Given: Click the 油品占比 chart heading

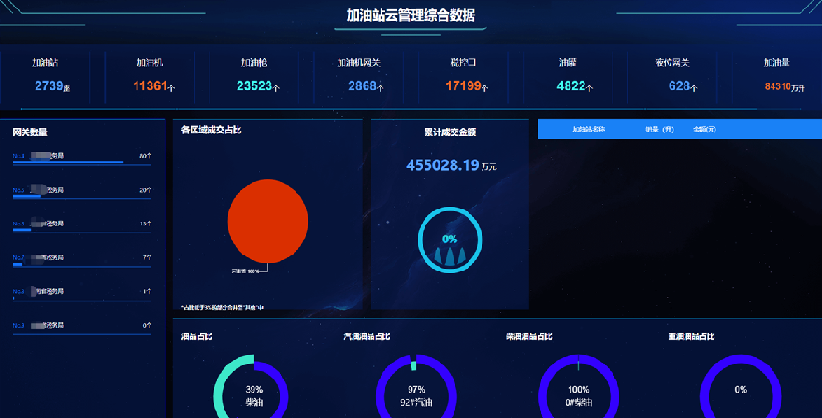Looking at the screenshot, I should coord(197,337).
